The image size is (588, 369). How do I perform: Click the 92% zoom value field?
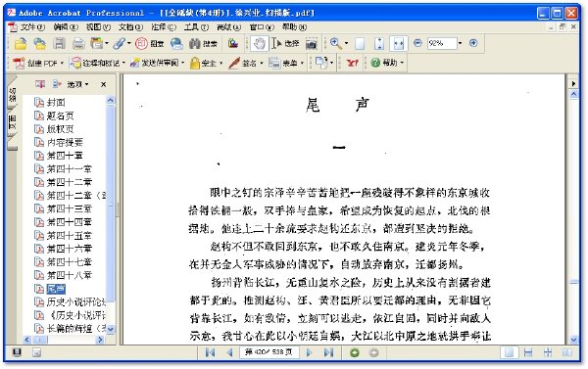click(x=442, y=43)
